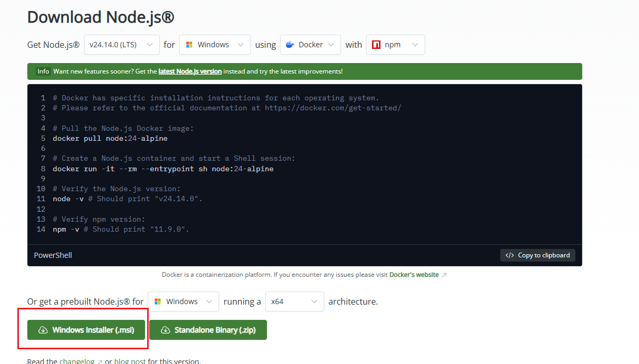Click the Download Node.js® heading
639x364 pixels.
tap(100, 17)
